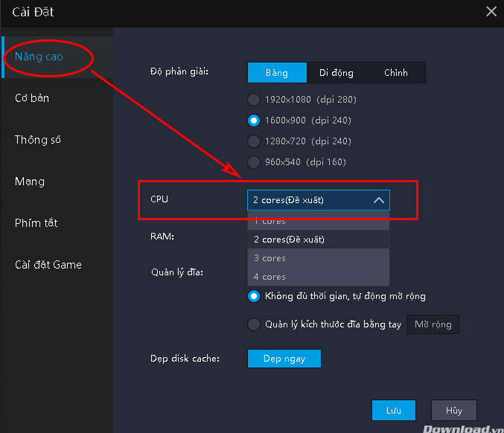The image size is (504, 433).
Task: Open the Phím tắt shortcuts section
Action: click(36, 223)
